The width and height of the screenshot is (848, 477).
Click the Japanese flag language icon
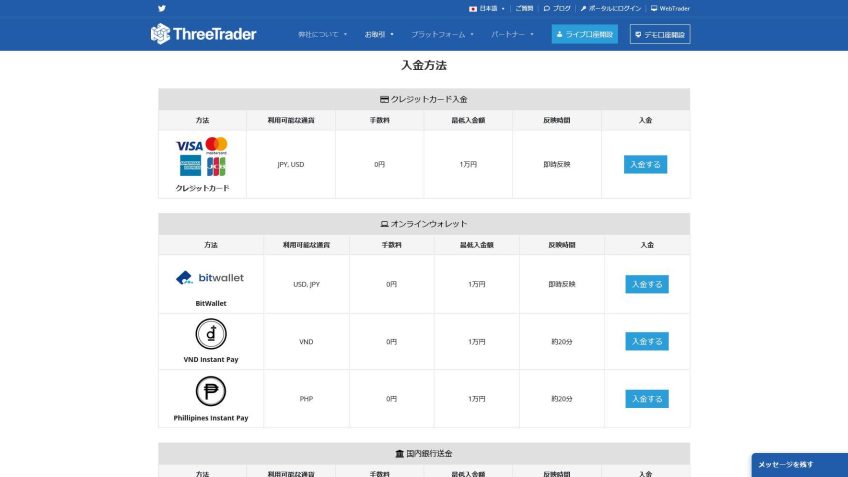coord(473,8)
